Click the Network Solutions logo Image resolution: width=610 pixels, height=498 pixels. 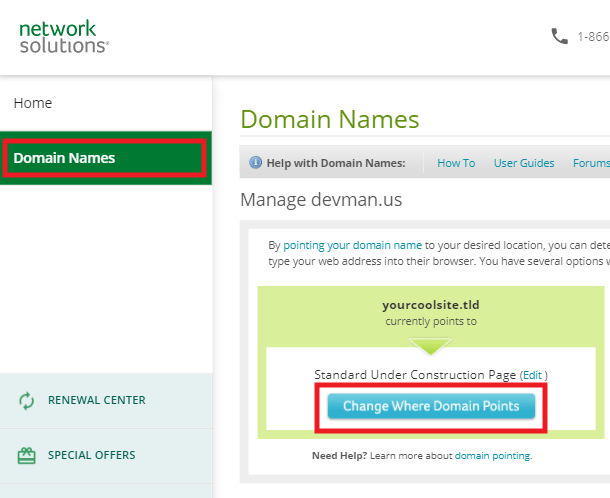coord(64,37)
